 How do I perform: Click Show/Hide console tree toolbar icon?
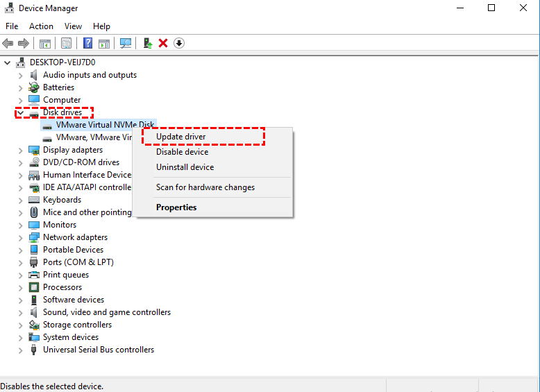pos(45,44)
